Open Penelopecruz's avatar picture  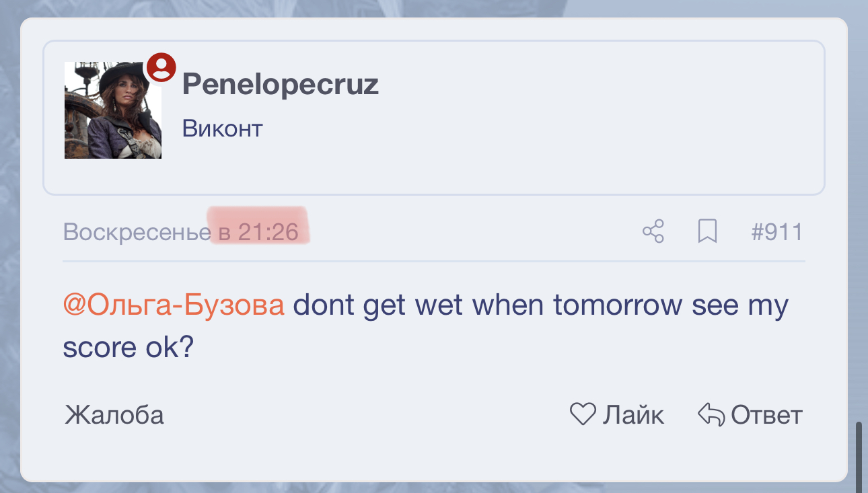click(112, 110)
